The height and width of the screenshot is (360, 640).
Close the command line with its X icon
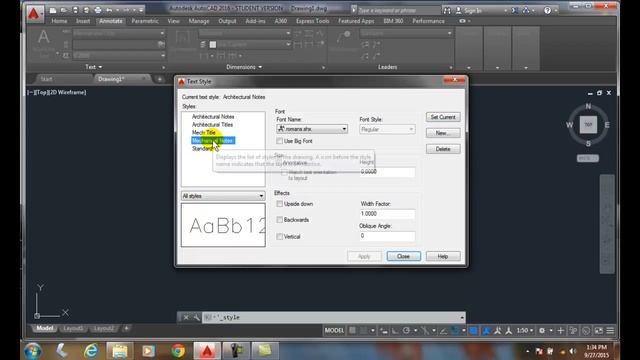click(x=186, y=317)
